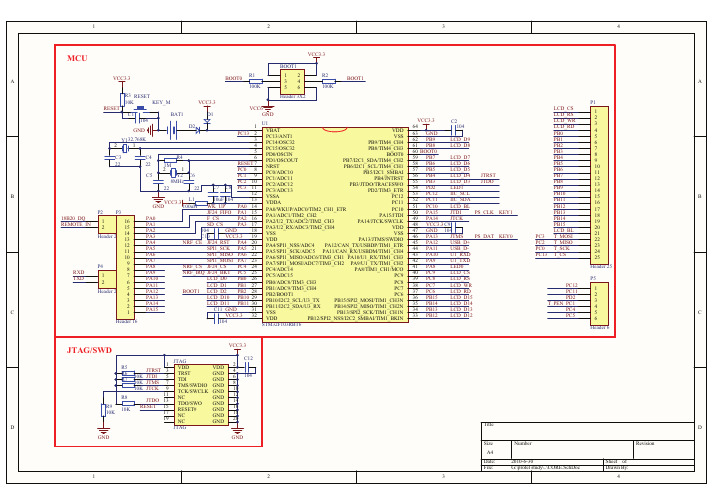The image size is (713, 504).
Task: Click the VSSA pin name on U1
Action: coord(272,196)
